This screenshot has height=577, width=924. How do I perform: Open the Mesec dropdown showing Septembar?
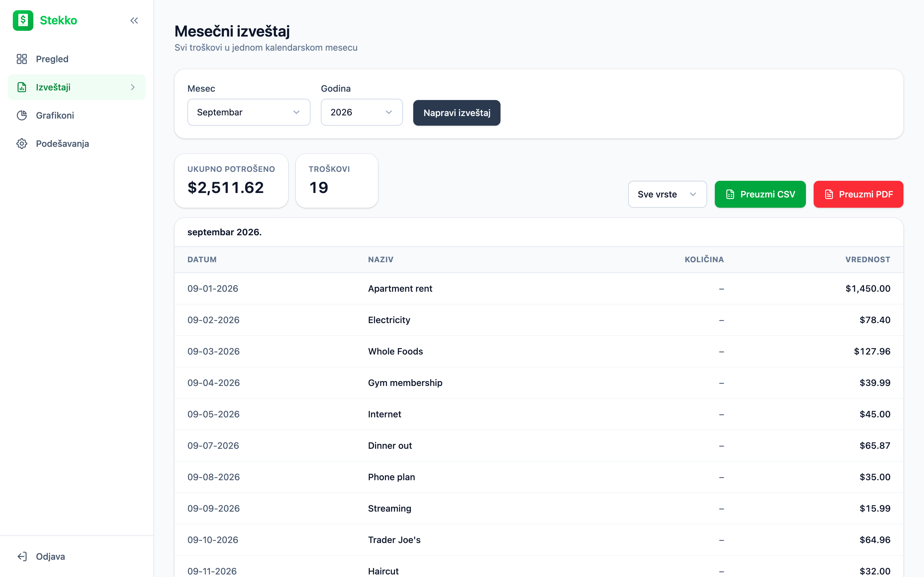tap(249, 112)
